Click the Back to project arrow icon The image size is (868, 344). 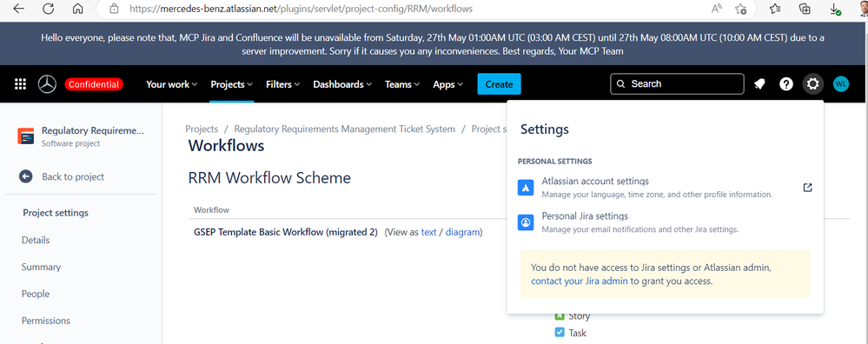pos(26,176)
